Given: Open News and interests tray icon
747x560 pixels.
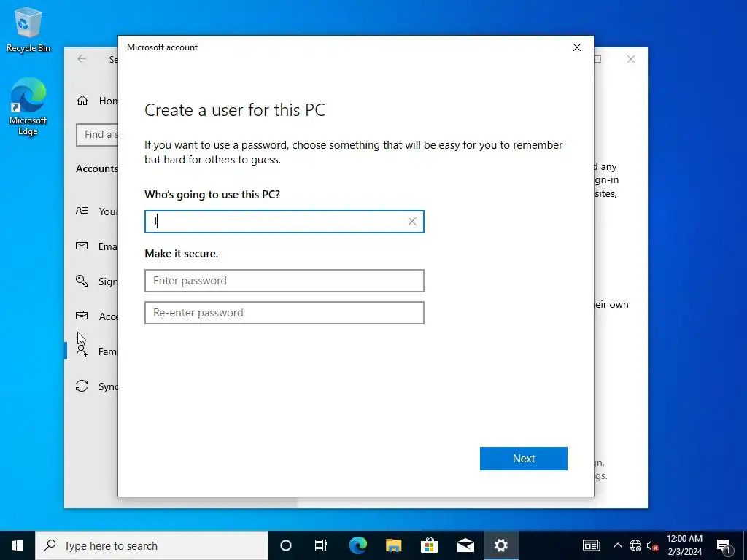Looking at the screenshot, I should click(591, 545).
